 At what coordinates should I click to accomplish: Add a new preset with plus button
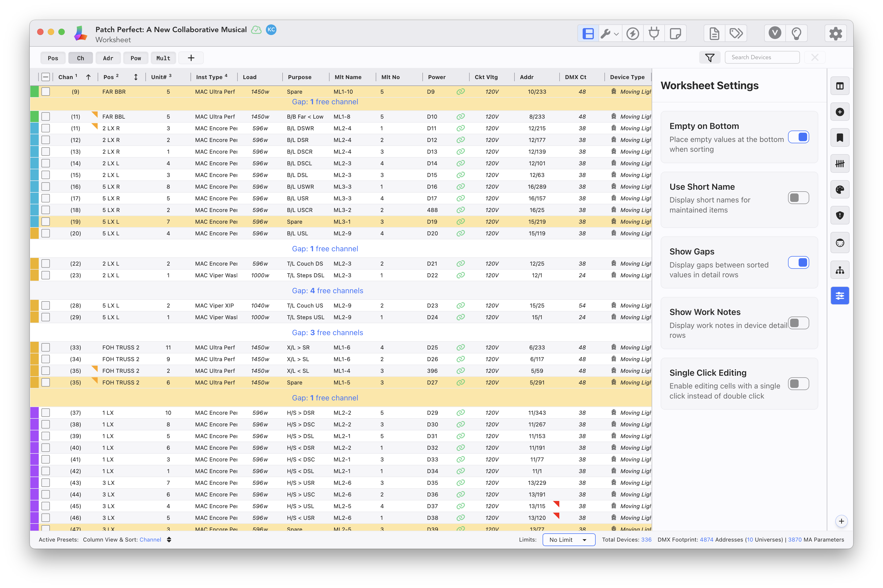click(191, 58)
